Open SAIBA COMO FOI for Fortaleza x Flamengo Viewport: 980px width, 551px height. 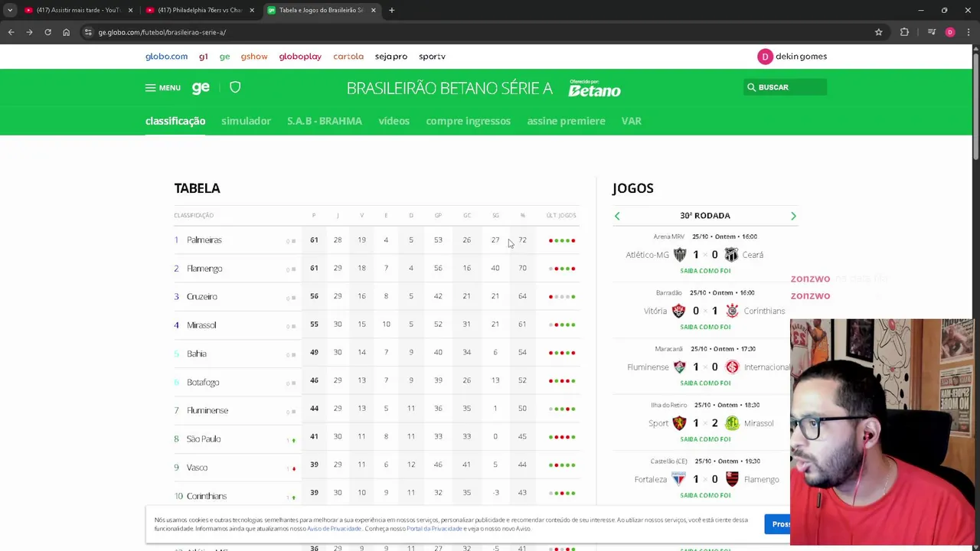(x=705, y=495)
